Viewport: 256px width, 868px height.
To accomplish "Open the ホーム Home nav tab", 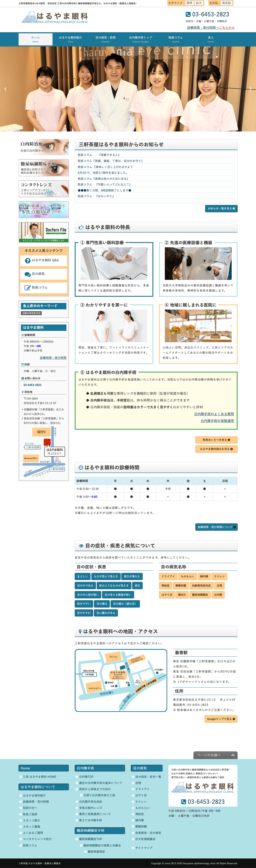I will pos(35,39).
